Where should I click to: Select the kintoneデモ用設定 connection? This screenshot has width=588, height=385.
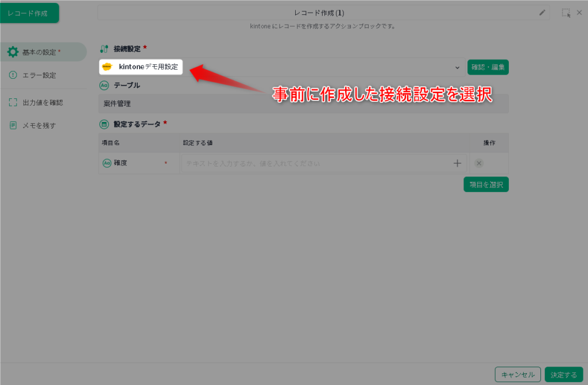point(141,67)
